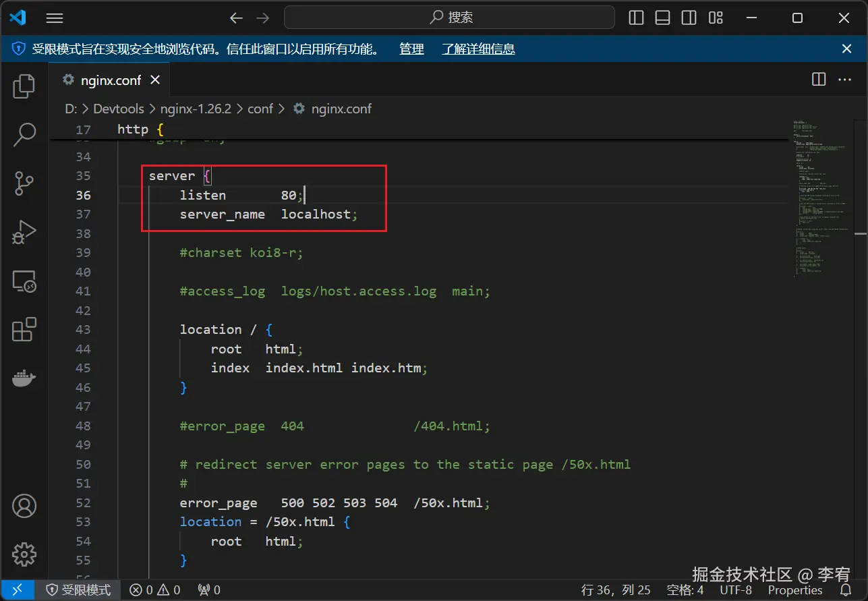Click line number 36 in gutter
The height and width of the screenshot is (601, 868).
(x=83, y=195)
